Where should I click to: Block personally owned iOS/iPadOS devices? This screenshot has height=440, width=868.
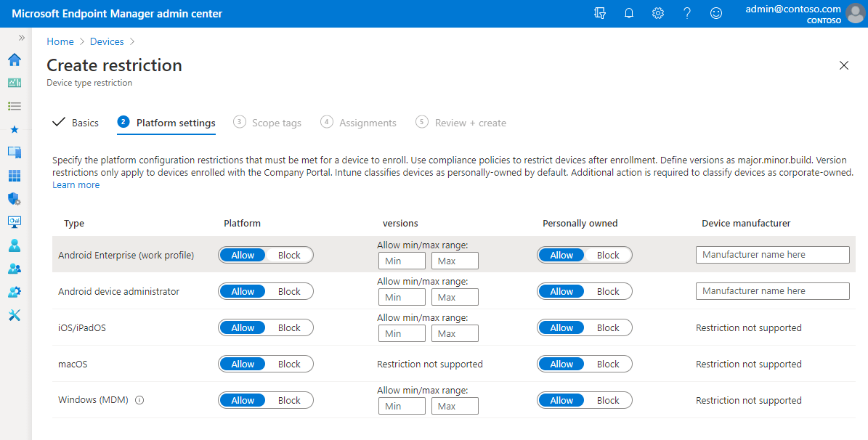608,327
